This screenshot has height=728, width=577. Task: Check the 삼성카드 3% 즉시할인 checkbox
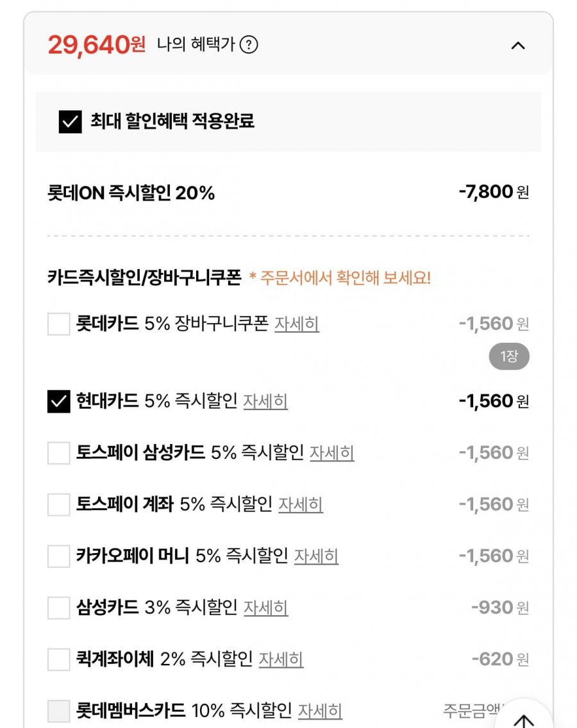pos(59,608)
